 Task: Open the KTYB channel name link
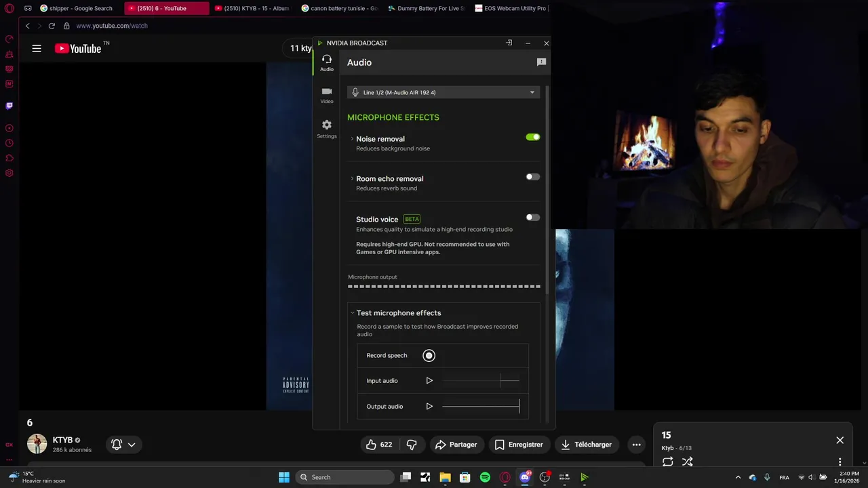(62, 440)
